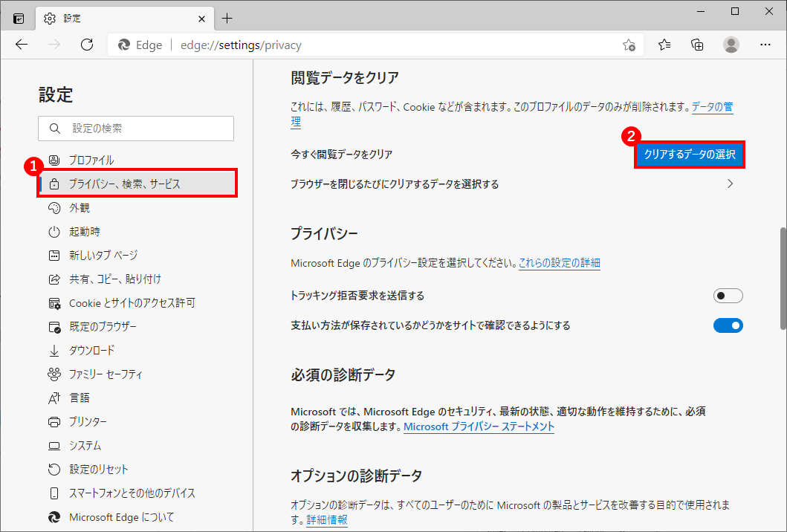Image resolution: width=787 pixels, height=532 pixels.
Task: Reload the page with the Refresh icon
Action: click(87, 45)
